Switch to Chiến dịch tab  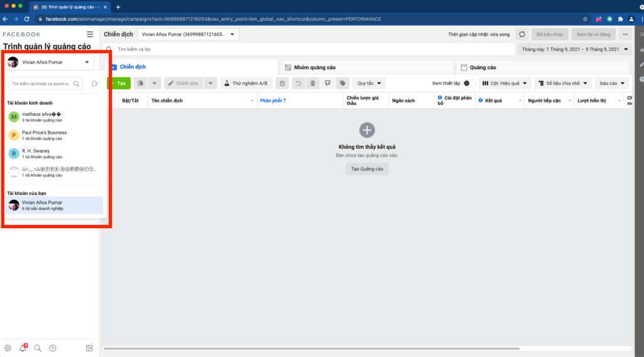[x=192, y=67]
